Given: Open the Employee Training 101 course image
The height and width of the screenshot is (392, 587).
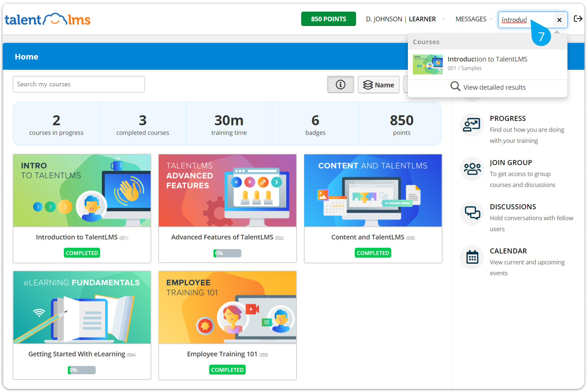Looking at the screenshot, I should pyautogui.click(x=227, y=307).
